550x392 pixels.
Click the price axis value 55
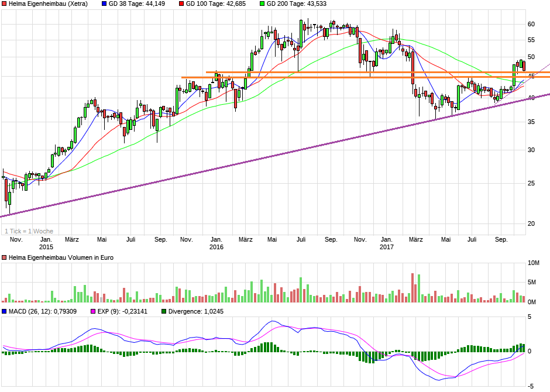[x=531, y=40]
